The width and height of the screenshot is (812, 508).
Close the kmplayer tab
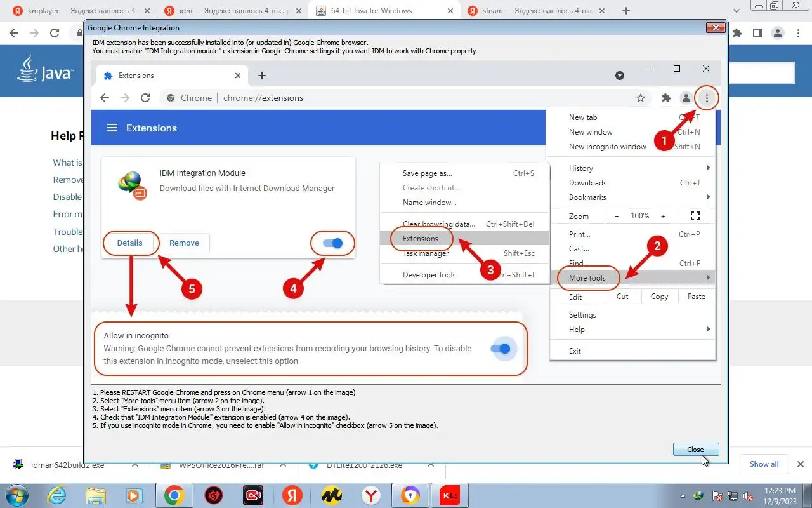point(147,11)
